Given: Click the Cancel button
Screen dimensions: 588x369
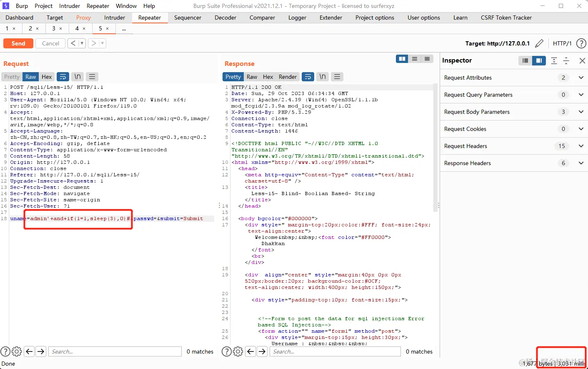Looking at the screenshot, I should (x=50, y=43).
